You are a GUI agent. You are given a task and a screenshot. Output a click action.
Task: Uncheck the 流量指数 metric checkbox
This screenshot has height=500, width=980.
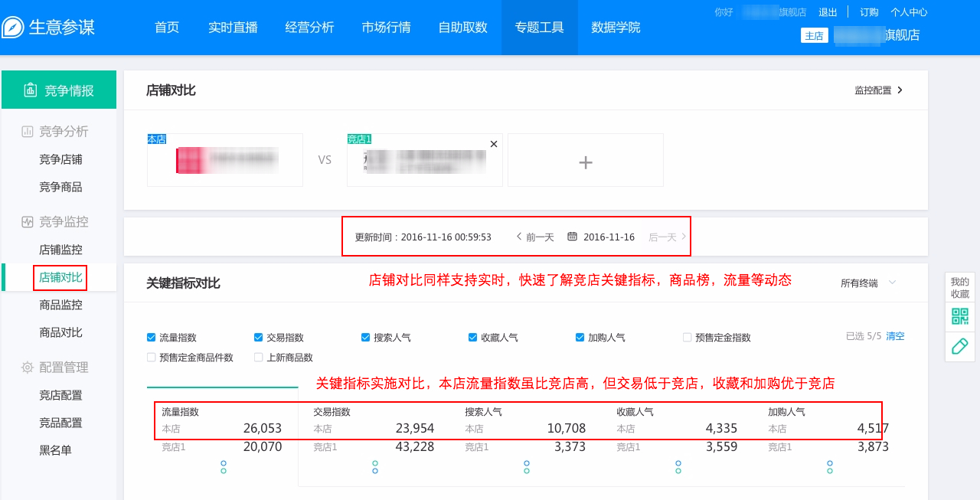[x=151, y=336]
